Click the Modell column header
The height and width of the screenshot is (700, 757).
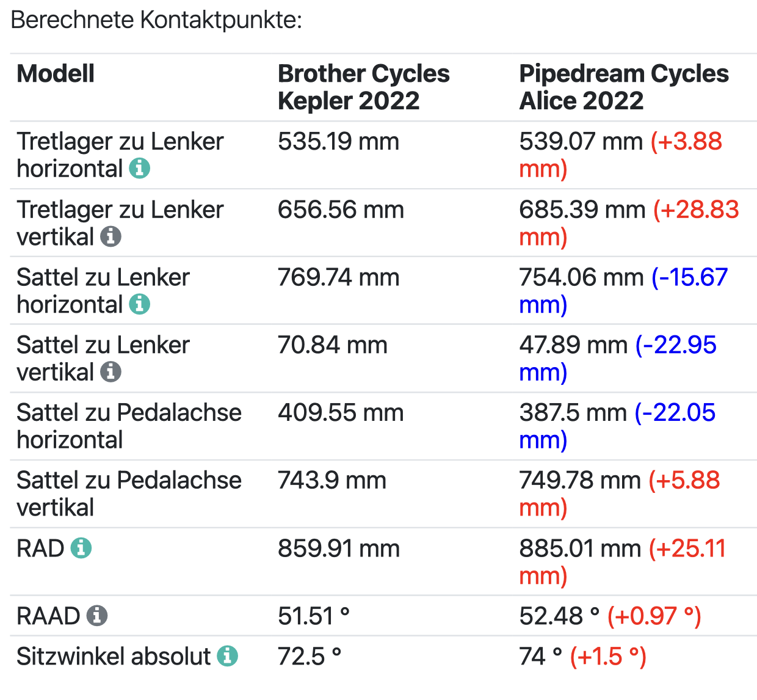pos(56,74)
